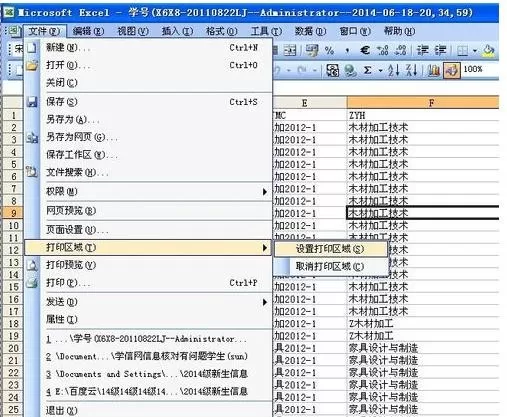Choose 设置打印区域(S) in the submenu
507x417 pixels.
point(331,249)
